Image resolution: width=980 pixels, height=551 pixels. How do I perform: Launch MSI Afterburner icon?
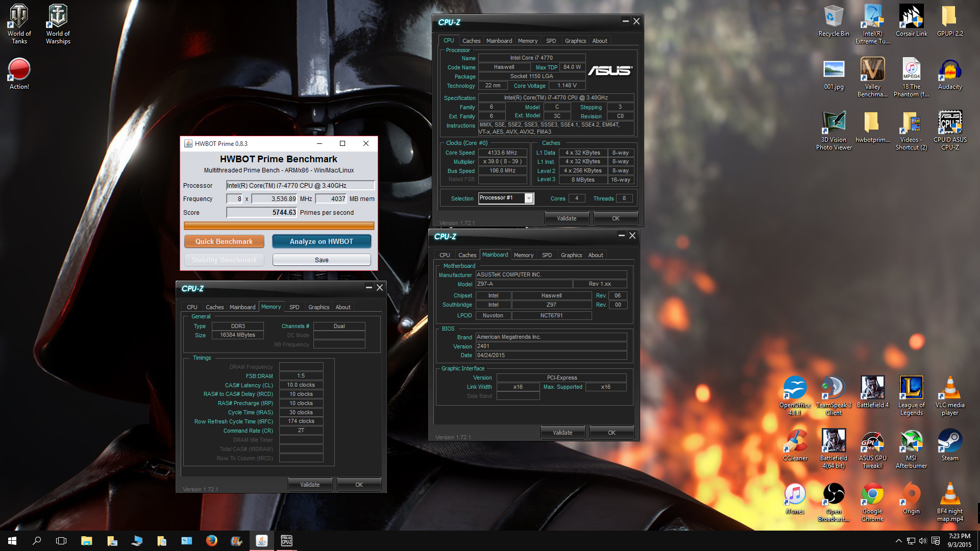[911, 448]
